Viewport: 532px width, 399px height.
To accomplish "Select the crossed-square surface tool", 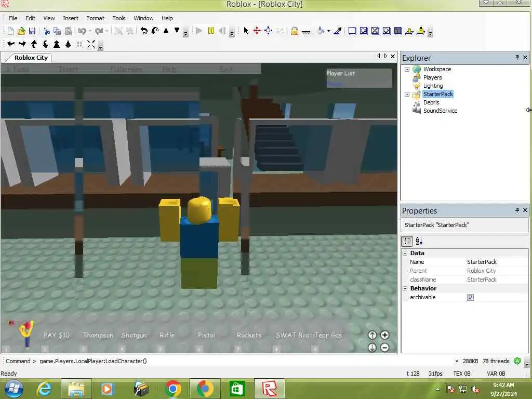I will coord(375,31).
